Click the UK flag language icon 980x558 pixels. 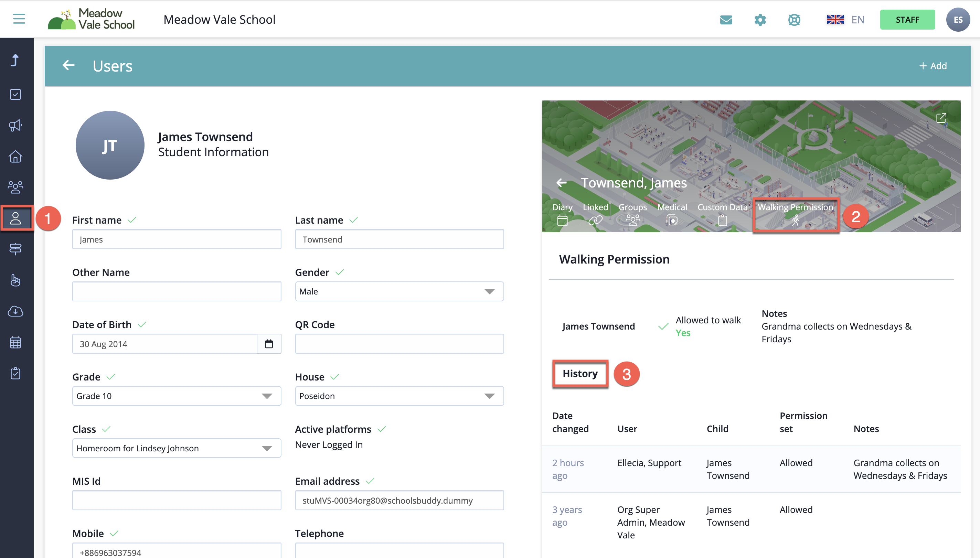pos(835,20)
